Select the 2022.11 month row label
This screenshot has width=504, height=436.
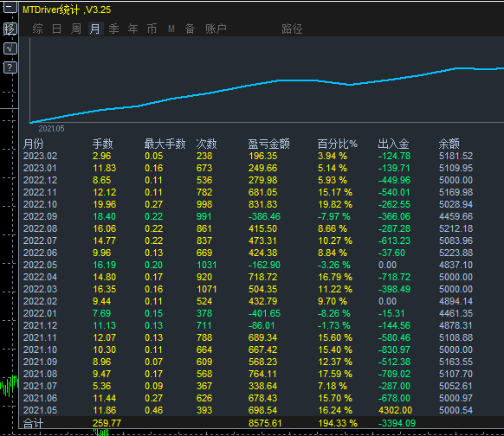point(40,192)
